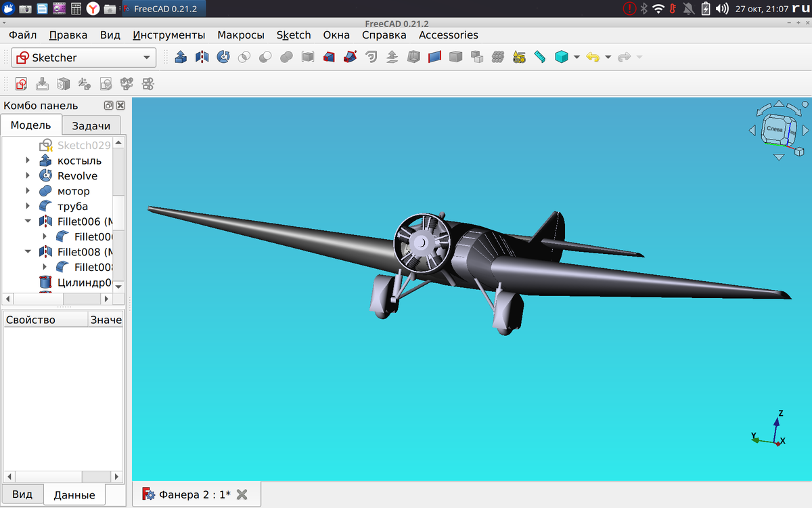Select the boolean Union tool
Viewport: 812px width, 508px height.
286,57
